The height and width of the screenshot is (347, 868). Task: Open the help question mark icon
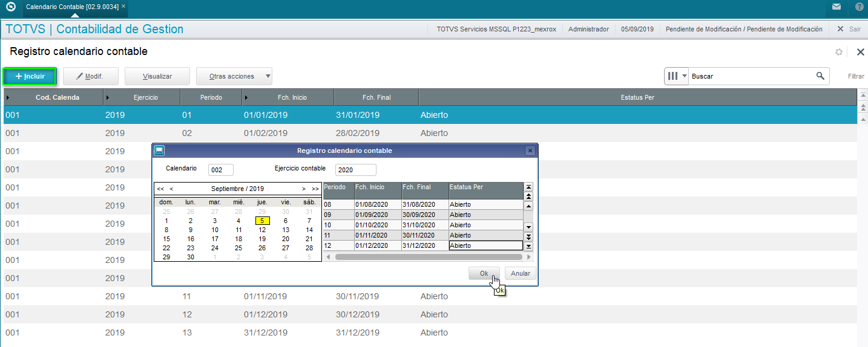click(860, 7)
